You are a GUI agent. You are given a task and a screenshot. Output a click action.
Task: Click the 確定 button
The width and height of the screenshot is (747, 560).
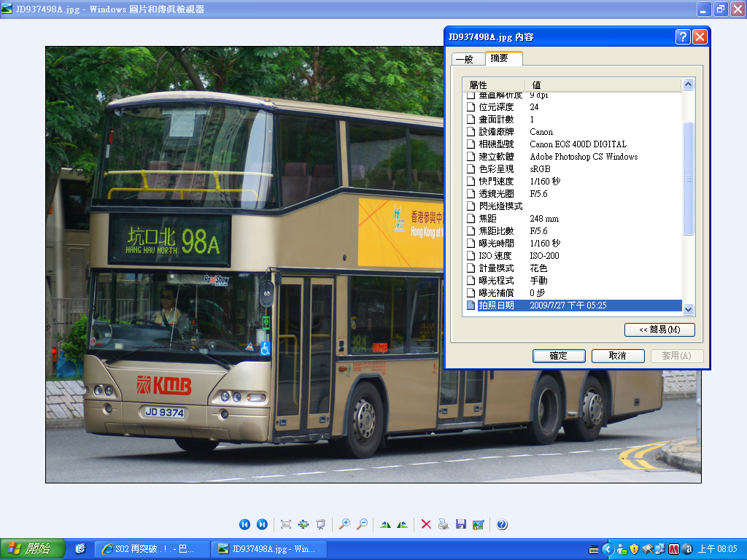coord(559,356)
